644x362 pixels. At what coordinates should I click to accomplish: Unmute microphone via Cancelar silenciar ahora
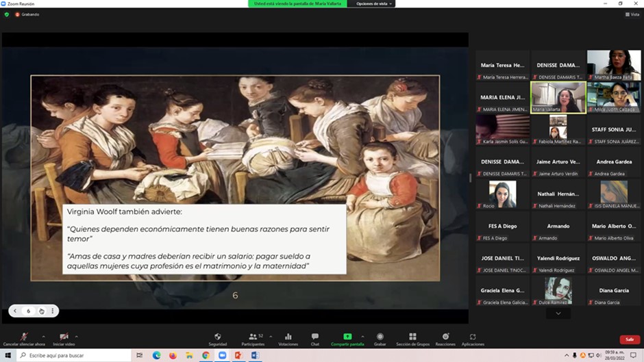coord(24,339)
